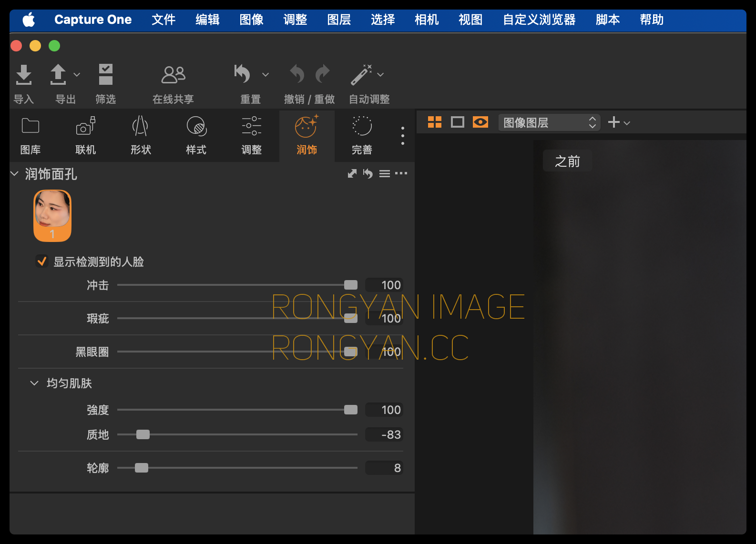The image size is (756, 544).
Task: Click the 筛选 culling icon
Action: point(106,74)
